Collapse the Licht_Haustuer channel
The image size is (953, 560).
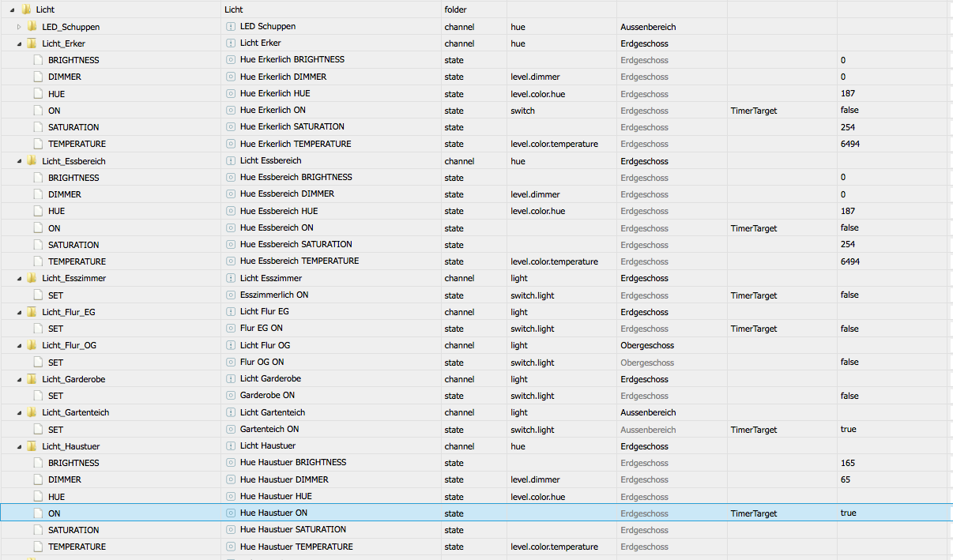pos(19,446)
